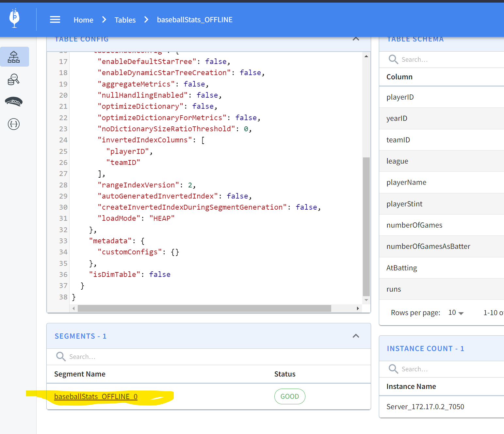Screen dimensions: 504x434
Task: Open Rows per page dropdown
Action: [456, 313]
